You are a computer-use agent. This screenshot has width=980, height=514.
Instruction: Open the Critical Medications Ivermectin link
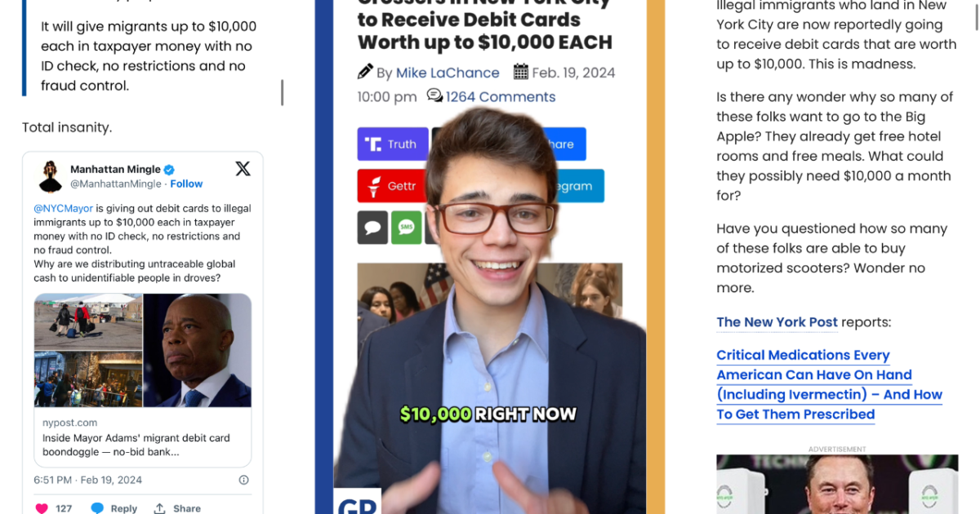(829, 384)
